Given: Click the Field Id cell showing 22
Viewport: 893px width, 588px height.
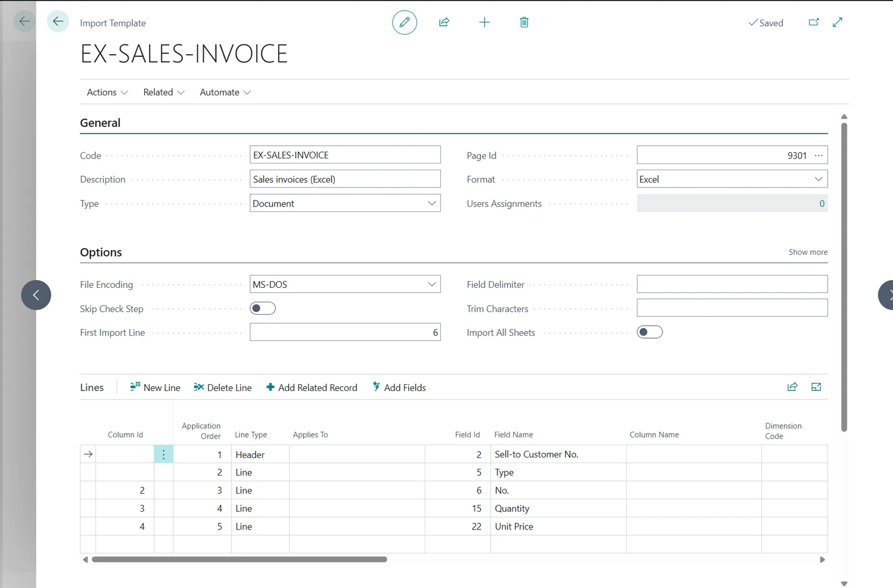Looking at the screenshot, I should tap(458, 526).
